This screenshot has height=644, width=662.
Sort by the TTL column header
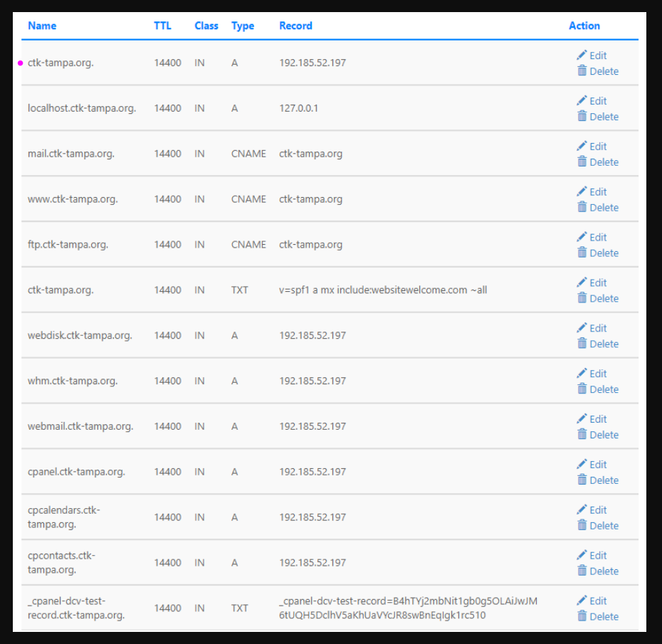162,26
